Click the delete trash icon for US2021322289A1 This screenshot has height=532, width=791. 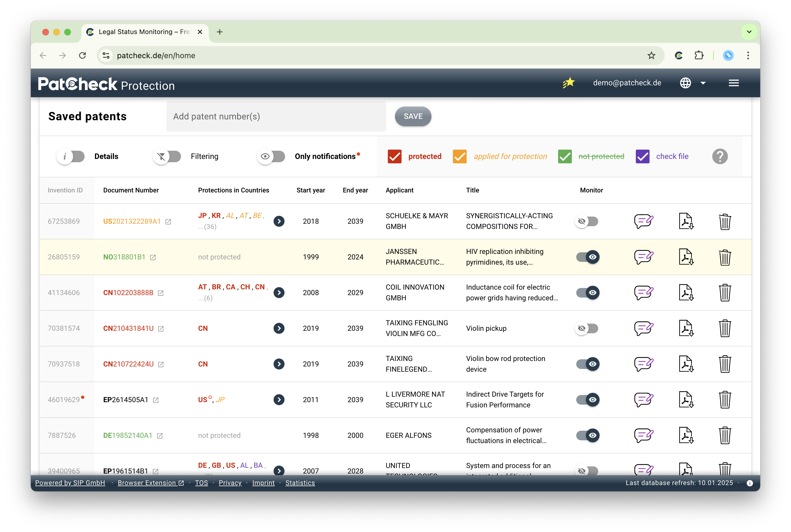pos(725,222)
